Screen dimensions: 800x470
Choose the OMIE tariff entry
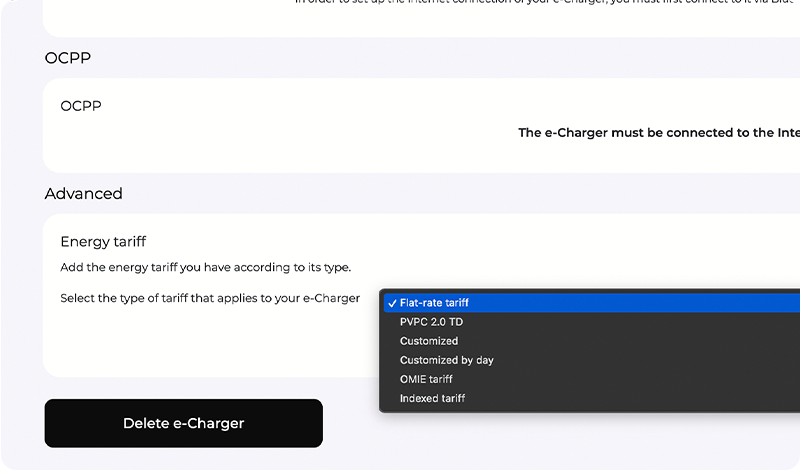point(426,379)
